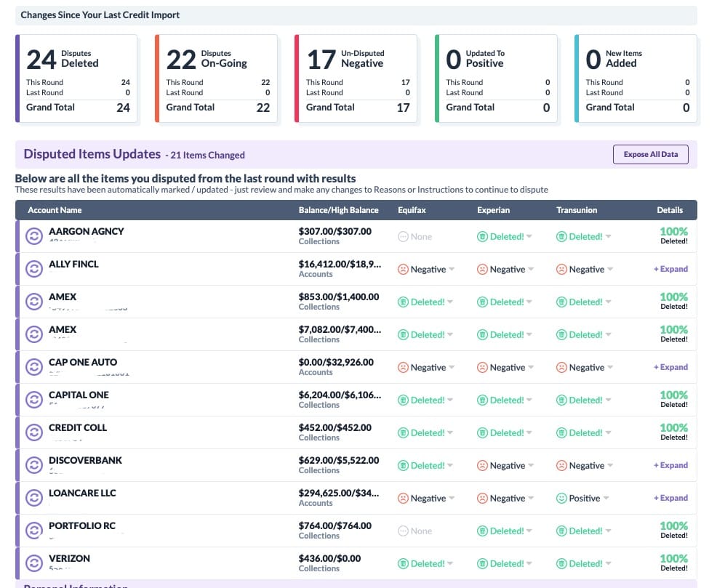Click the $436.00/$0.00 balance value

tap(329, 558)
